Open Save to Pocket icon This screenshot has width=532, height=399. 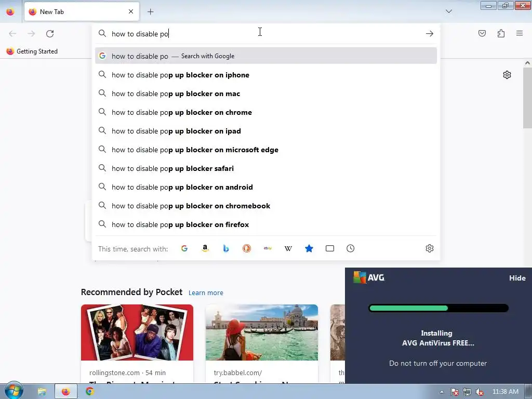[x=482, y=33]
